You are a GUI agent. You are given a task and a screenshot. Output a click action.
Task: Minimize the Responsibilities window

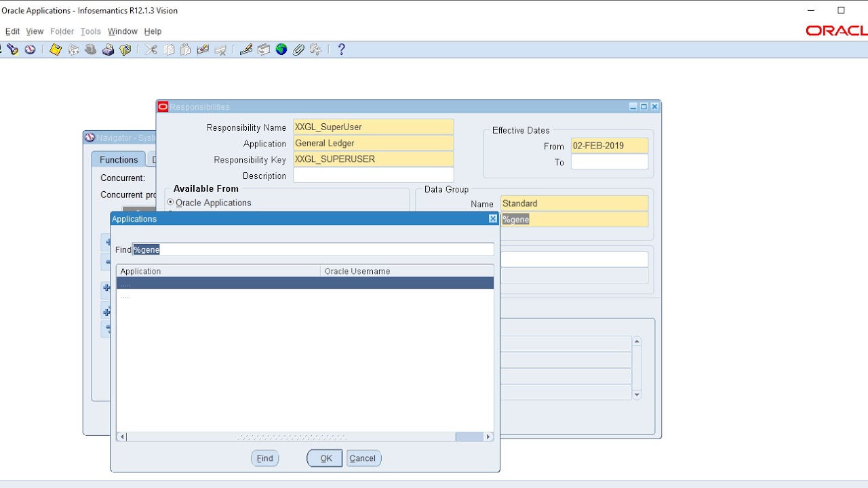(633, 106)
